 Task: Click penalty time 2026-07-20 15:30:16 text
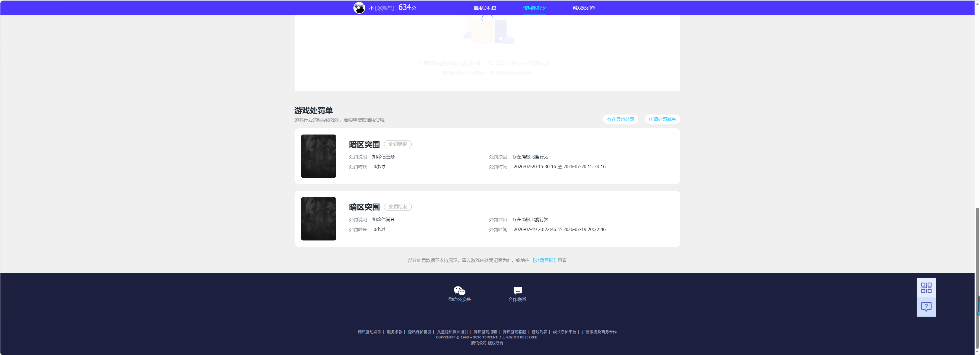click(x=559, y=167)
